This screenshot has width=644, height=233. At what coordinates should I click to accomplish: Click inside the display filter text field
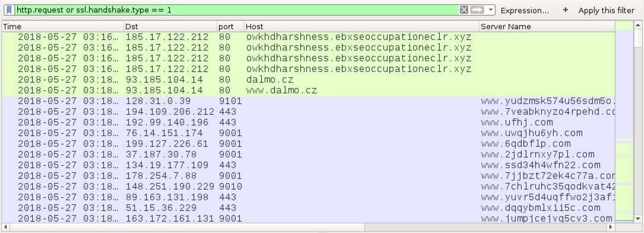(236, 10)
